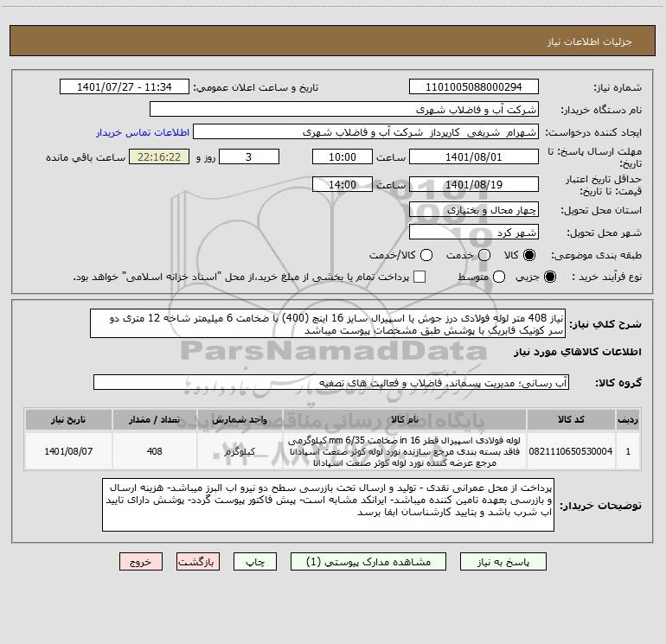Select the جزیی purchase type radio
Image resolution: width=666 pixels, height=644 pixels.
coord(549,277)
